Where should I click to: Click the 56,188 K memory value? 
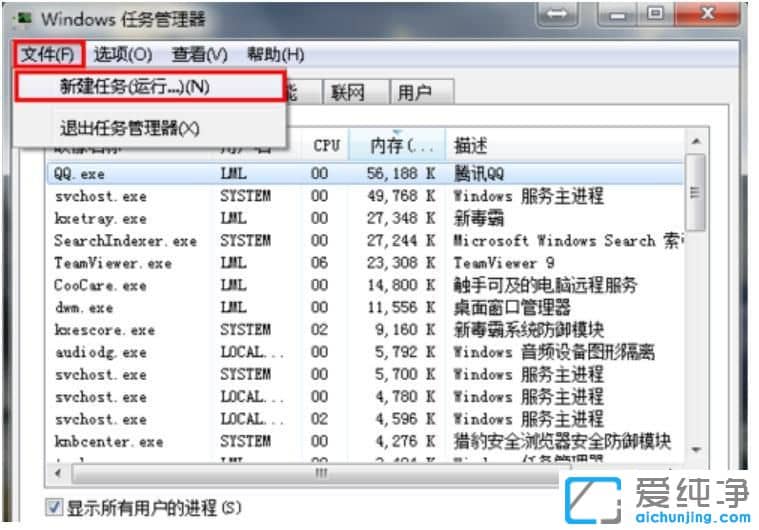[401, 173]
